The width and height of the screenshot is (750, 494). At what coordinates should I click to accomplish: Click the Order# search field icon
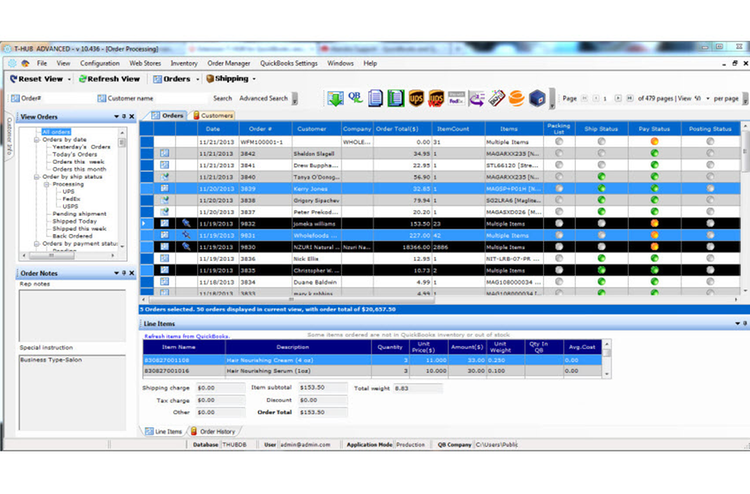click(15, 98)
